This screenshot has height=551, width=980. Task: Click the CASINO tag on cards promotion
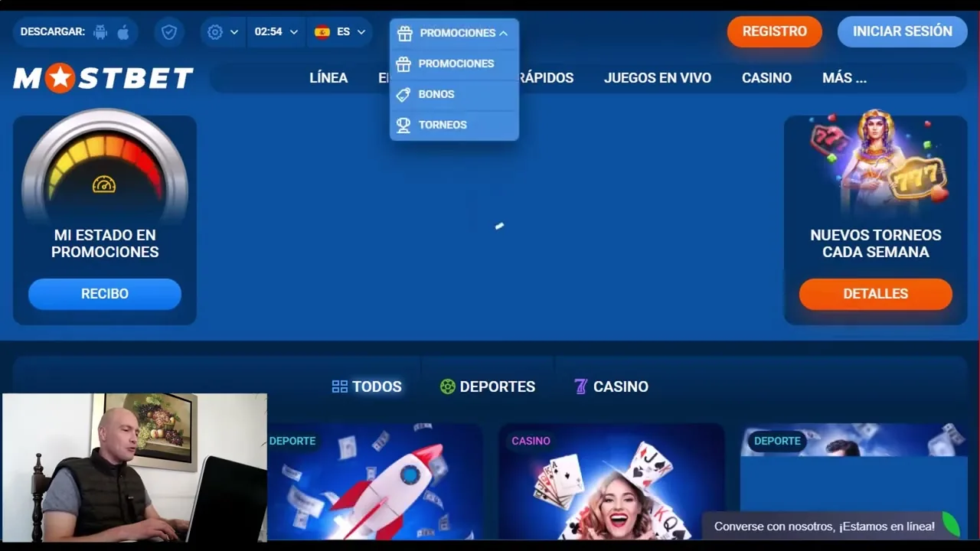531,441
